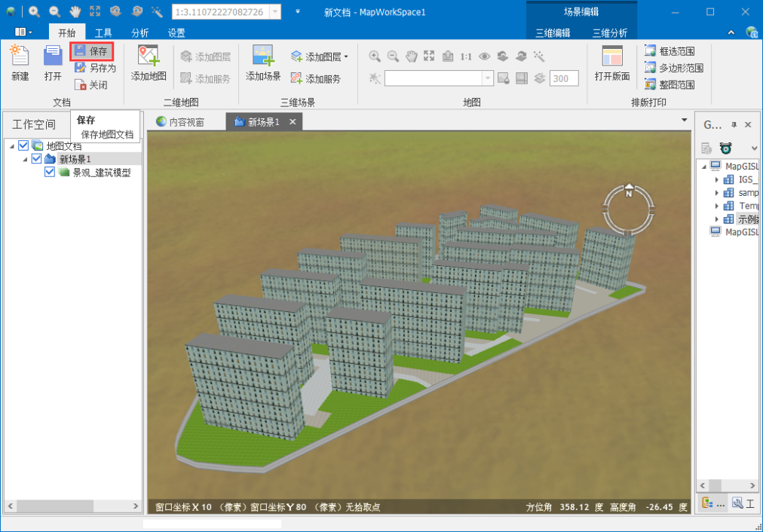
Task: Select 框选范围 print range
Action: (670, 51)
